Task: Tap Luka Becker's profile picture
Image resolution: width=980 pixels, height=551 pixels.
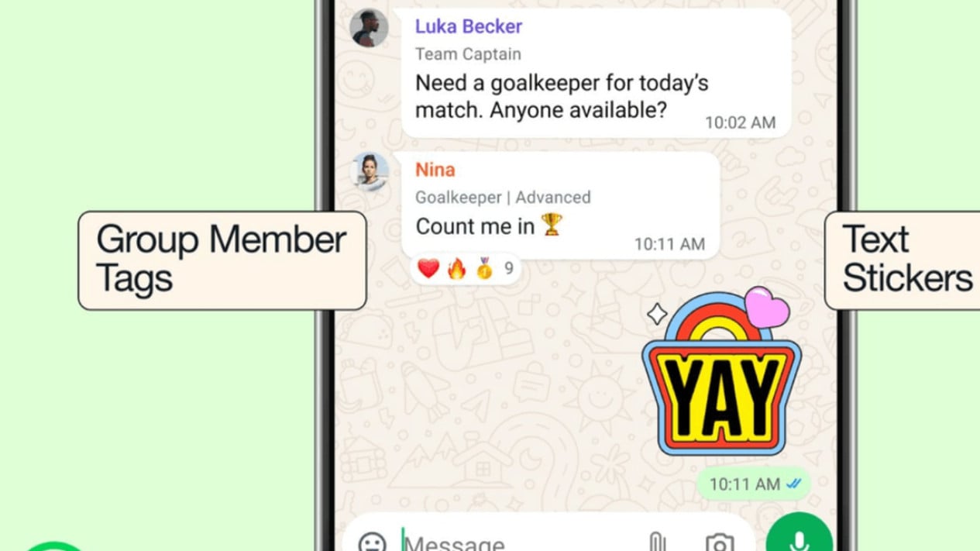Action: pyautogui.click(x=369, y=29)
